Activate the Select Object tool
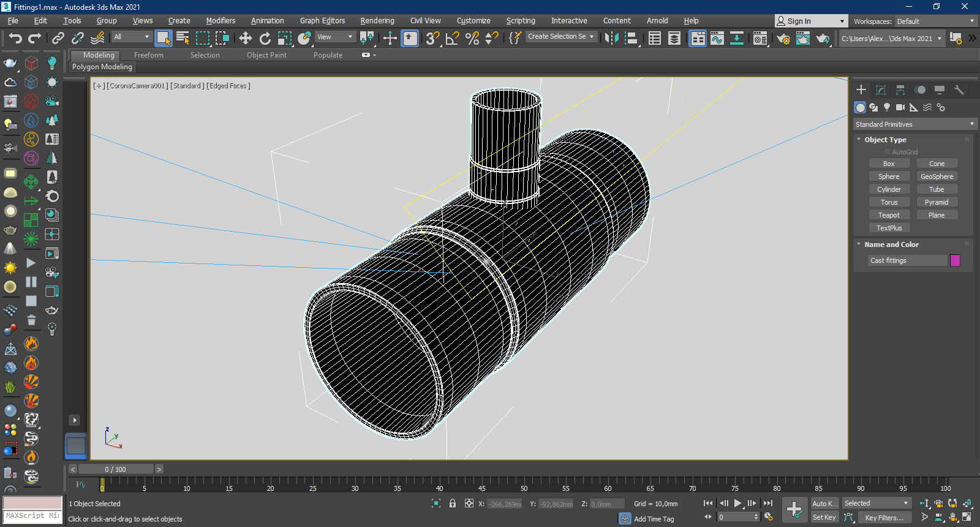 (x=164, y=38)
